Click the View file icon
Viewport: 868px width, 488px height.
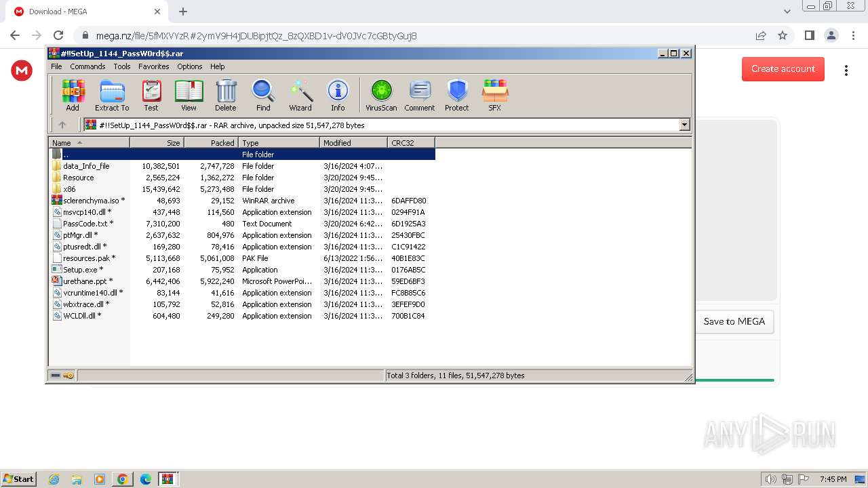pyautogui.click(x=189, y=95)
